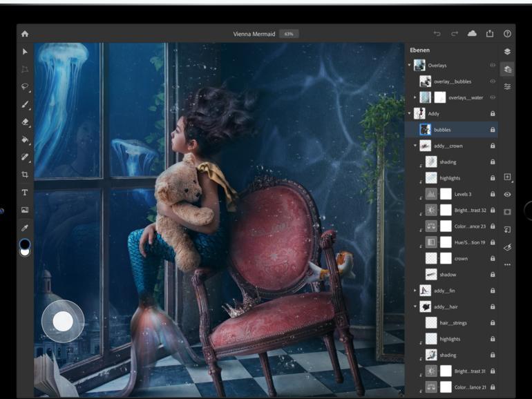
Task: Unlock the Addy group
Action: [x=493, y=114]
